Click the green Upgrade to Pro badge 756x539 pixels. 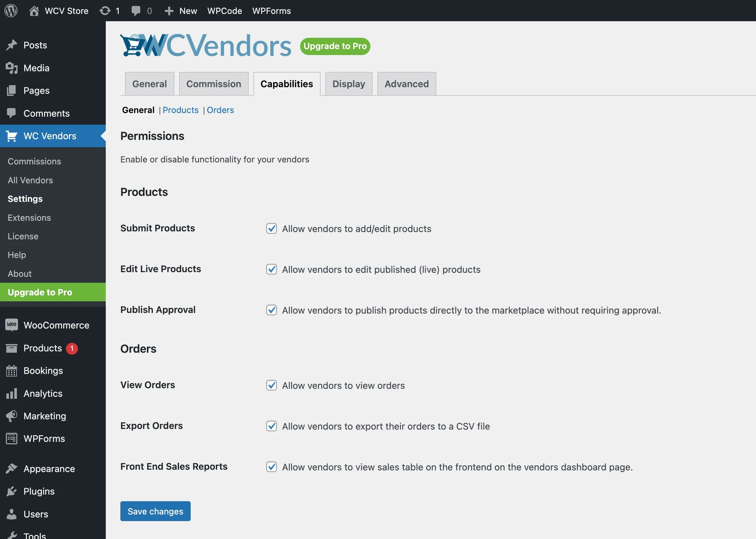pos(335,46)
